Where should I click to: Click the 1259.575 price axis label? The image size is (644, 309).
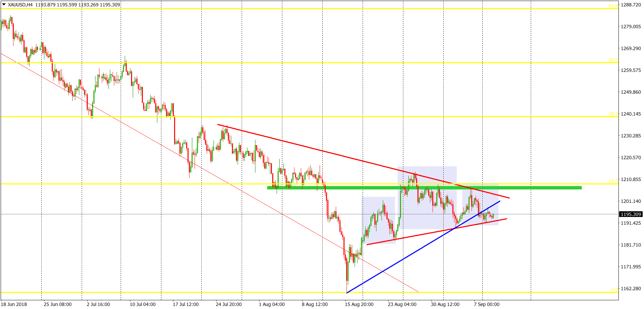631,70
